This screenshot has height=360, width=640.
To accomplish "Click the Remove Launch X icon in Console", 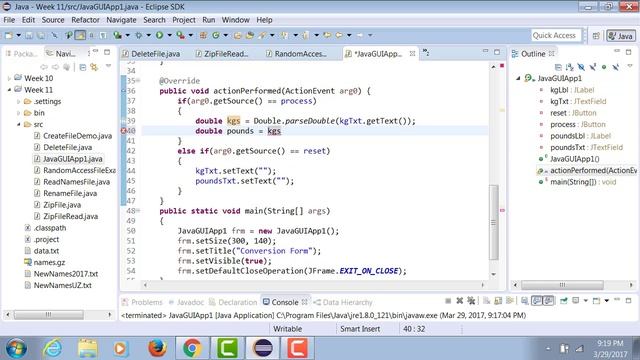I will point(460,301).
